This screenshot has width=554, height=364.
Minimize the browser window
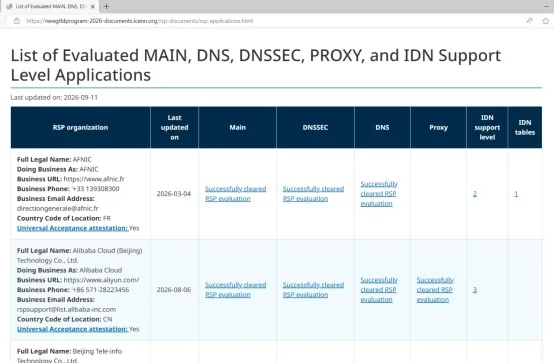pos(547,6)
